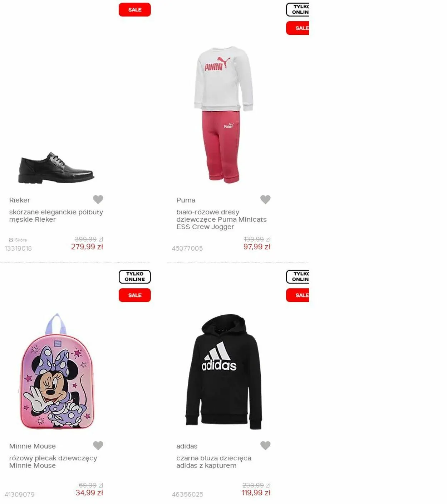Image resolution: width=447 pixels, height=504 pixels.
Task: Click the Skóra leather material icon
Action: pos(11,240)
